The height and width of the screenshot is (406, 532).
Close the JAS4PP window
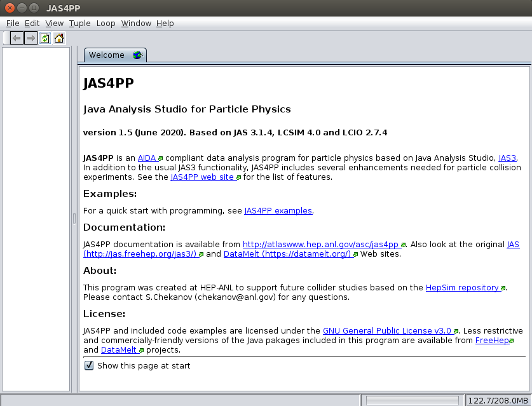coord(10,8)
